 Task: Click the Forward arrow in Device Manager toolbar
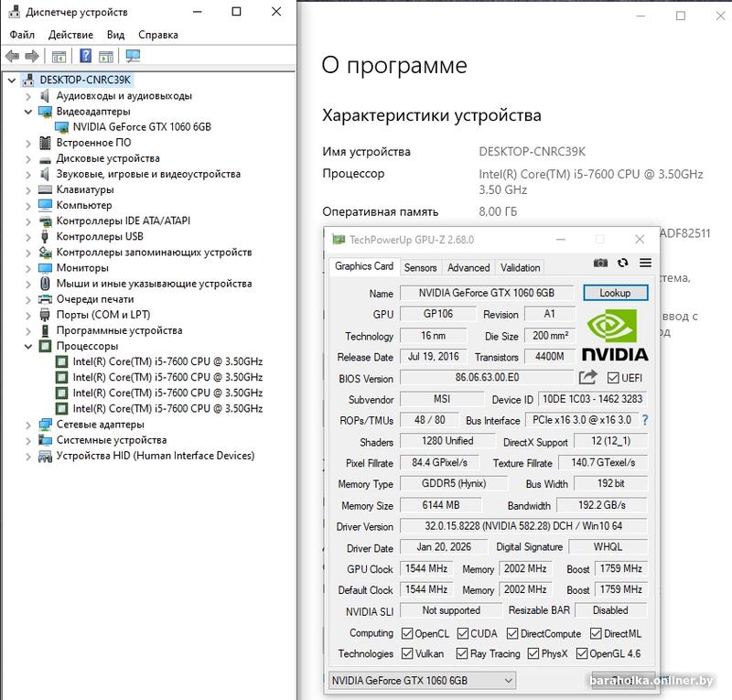click(32, 57)
